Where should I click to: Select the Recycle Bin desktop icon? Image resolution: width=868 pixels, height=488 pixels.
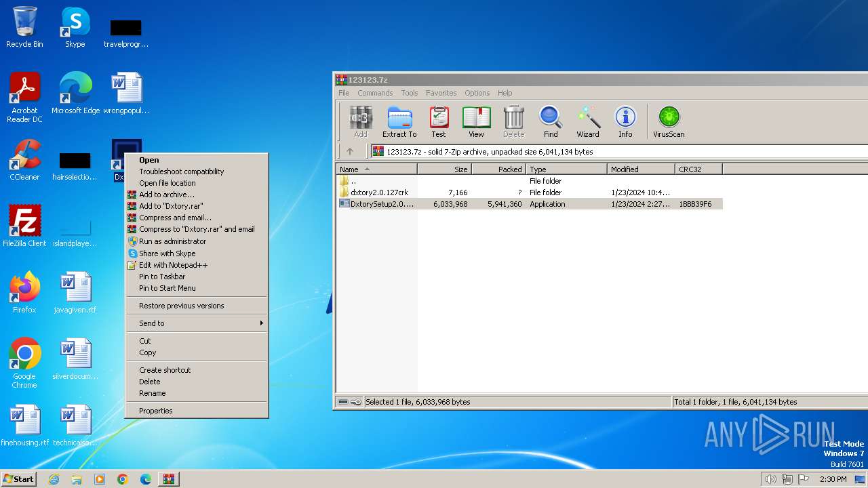pyautogui.click(x=24, y=27)
